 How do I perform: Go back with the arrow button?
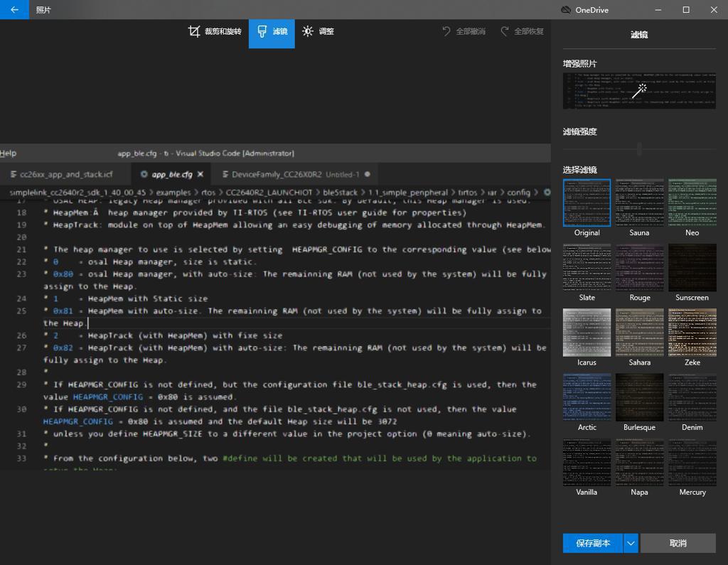point(14,9)
